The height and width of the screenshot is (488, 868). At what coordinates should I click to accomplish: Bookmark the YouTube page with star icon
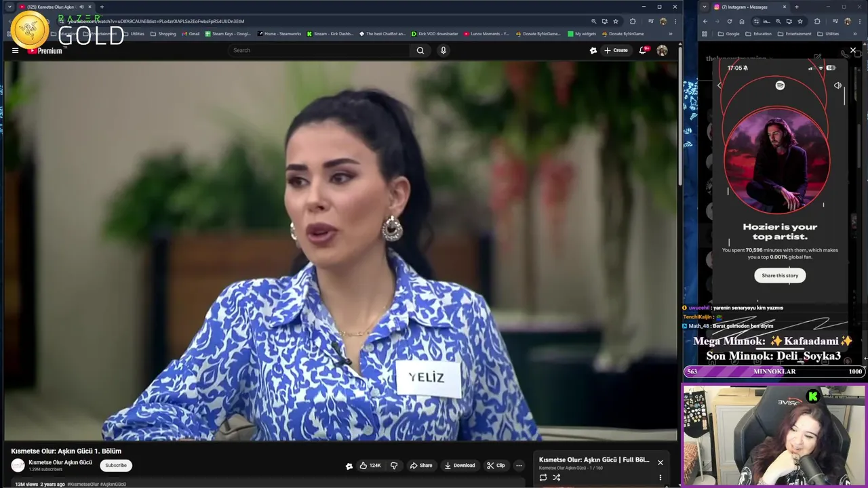pyautogui.click(x=616, y=21)
